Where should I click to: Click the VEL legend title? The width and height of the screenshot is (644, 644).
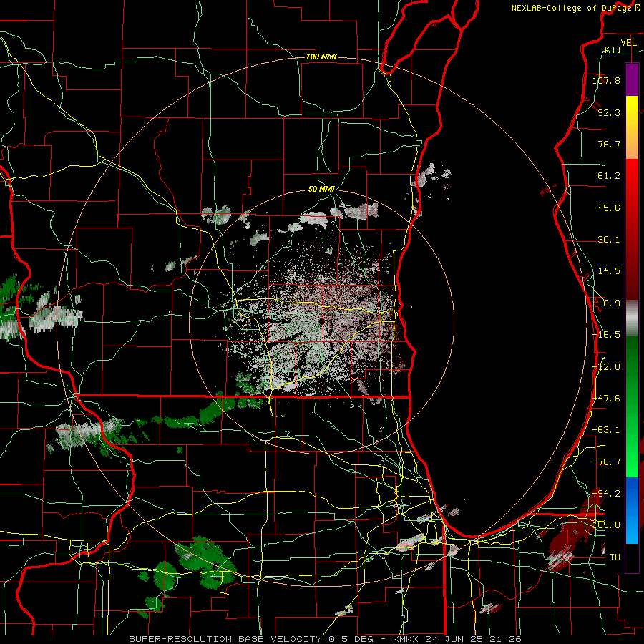(628, 43)
